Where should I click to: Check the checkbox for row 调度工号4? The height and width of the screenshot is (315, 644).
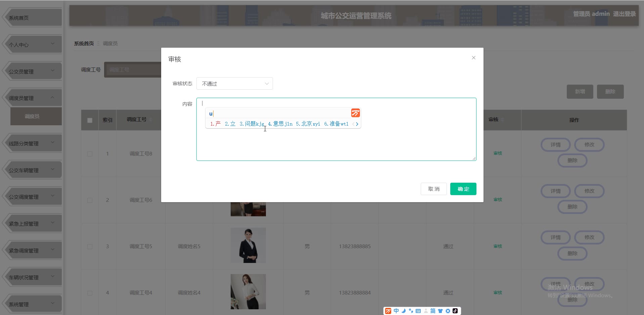click(x=90, y=293)
